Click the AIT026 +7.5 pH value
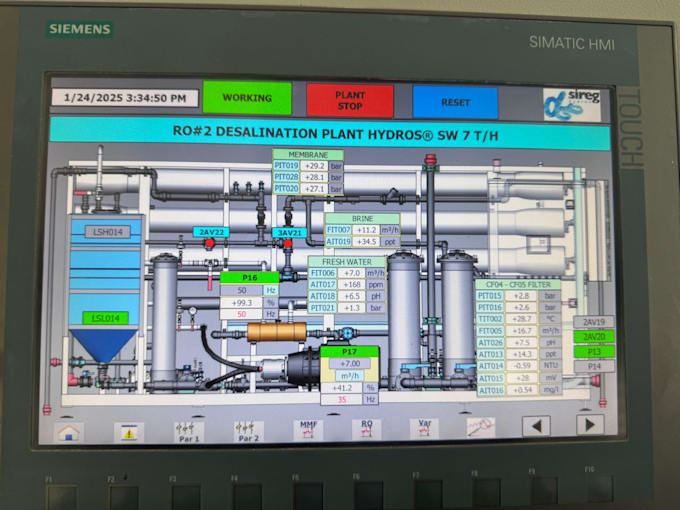 pos(521,343)
